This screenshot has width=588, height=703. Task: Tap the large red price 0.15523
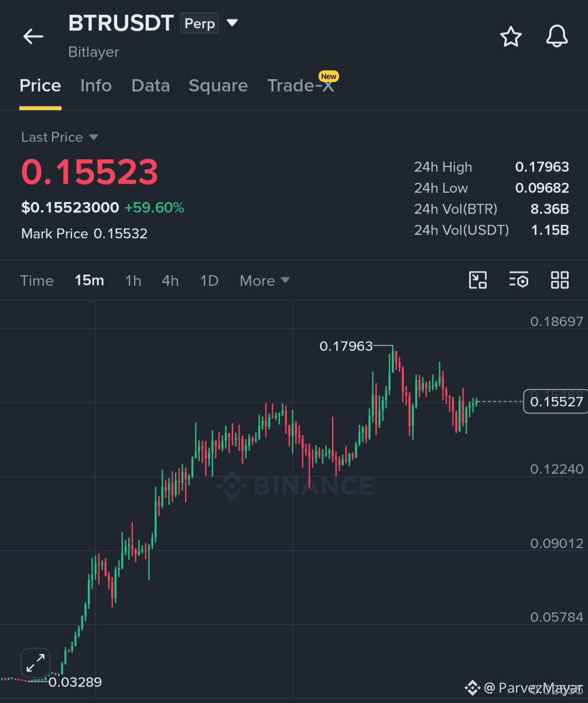(x=90, y=172)
